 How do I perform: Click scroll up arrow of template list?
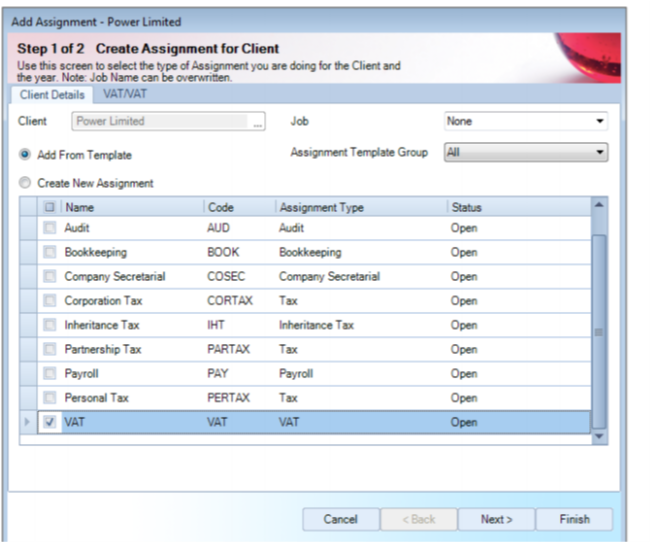pos(599,204)
